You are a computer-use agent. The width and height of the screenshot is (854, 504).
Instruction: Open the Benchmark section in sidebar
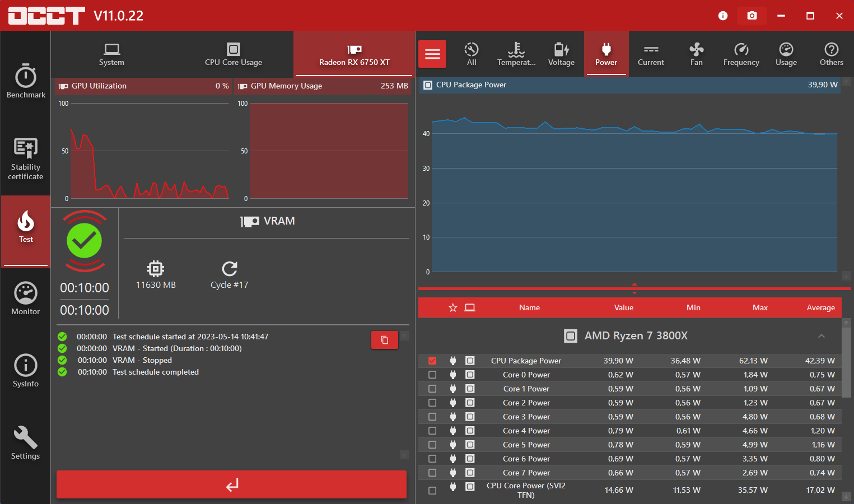coord(26,81)
